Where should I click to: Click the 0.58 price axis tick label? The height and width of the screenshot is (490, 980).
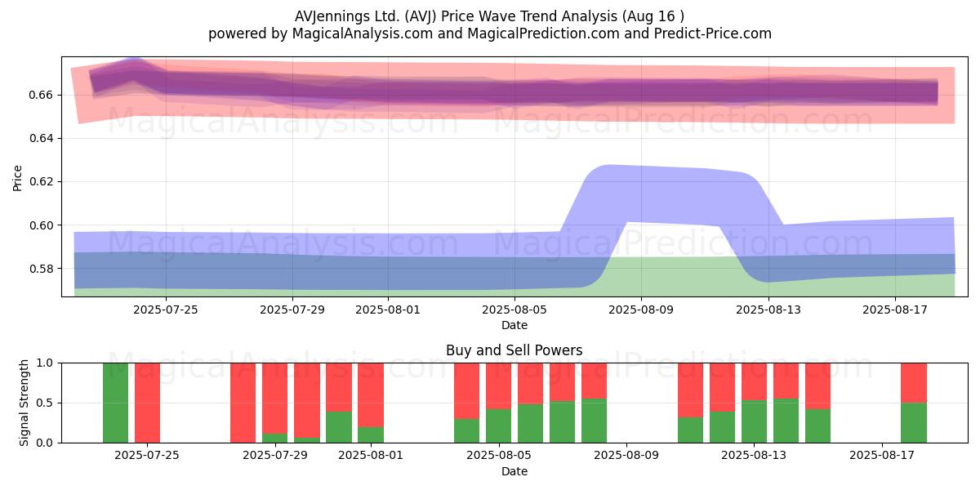coord(42,269)
